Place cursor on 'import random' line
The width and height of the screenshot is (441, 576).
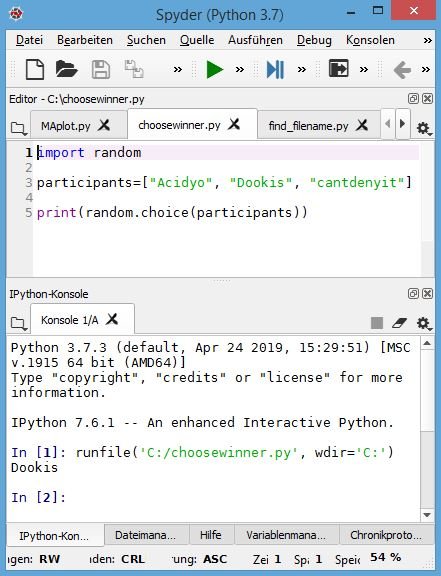pos(89,152)
